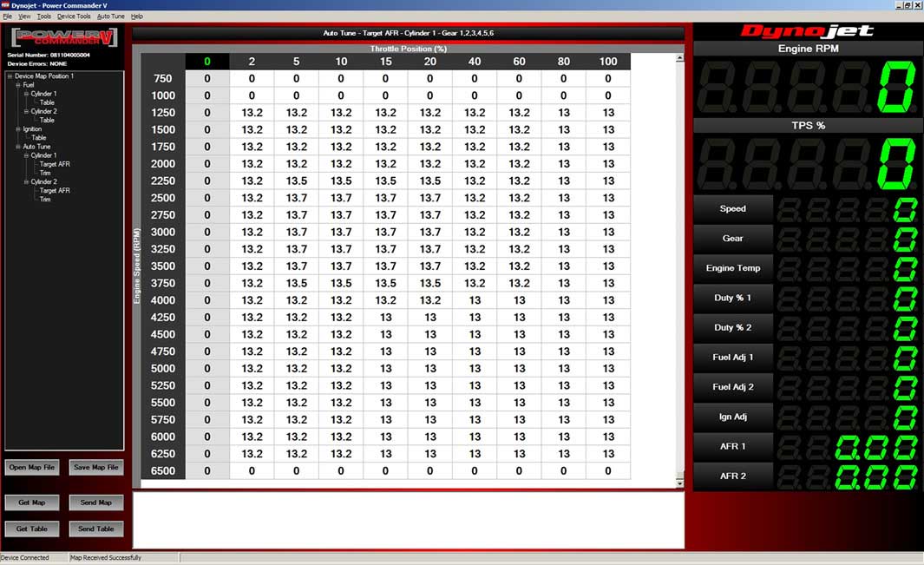Click the Dynojet app icon in title bar
The height and width of the screenshot is (565, 924).
pyautogui.click(x=5, y=5)
